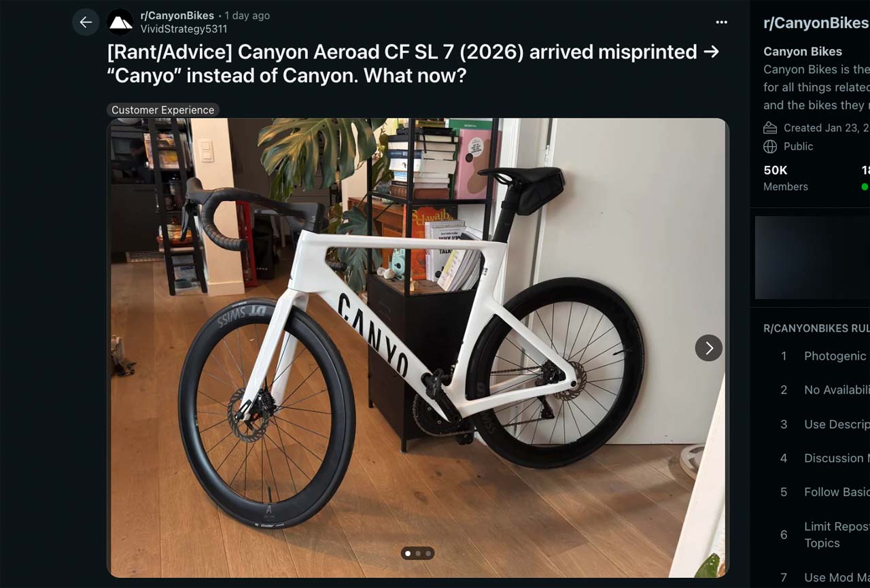Viewport: 870px width, 588px height.
Task: Select second gallery indicator dot
Action: click(x=418, y=553)
